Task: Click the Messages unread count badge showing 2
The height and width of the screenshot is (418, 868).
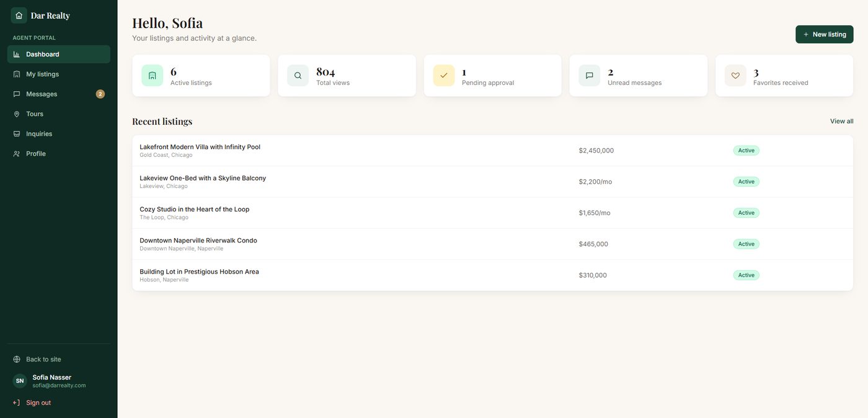Action: tap(100, 94)
